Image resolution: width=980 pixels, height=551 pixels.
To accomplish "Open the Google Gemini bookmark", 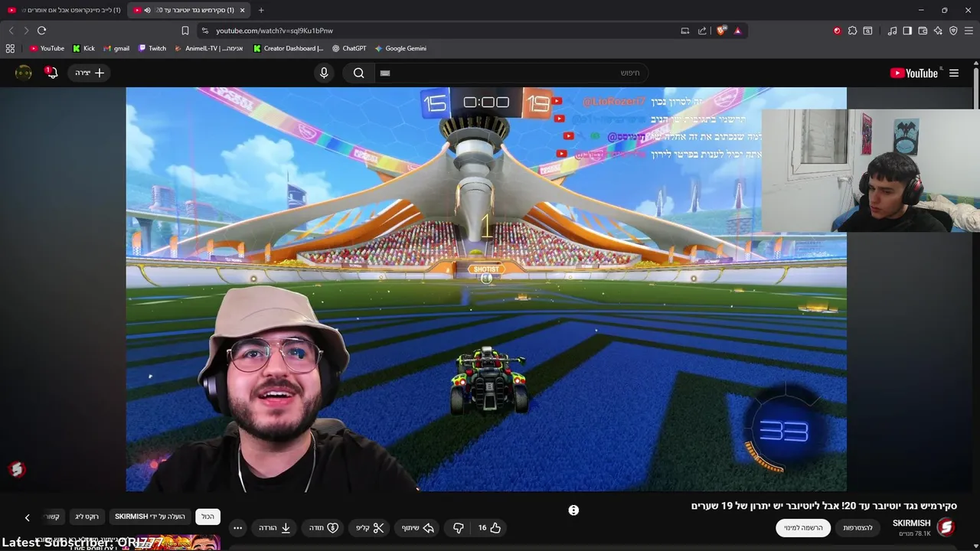I will 400,48.
